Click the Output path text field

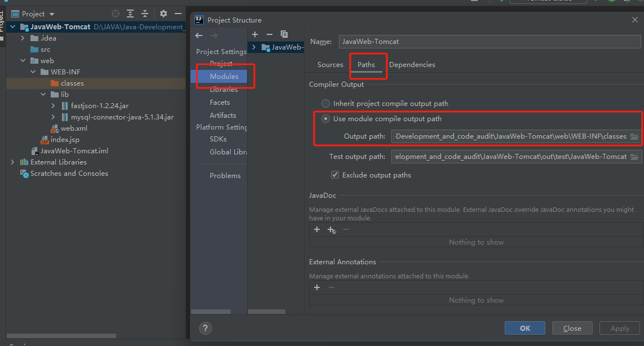[510, 136]
